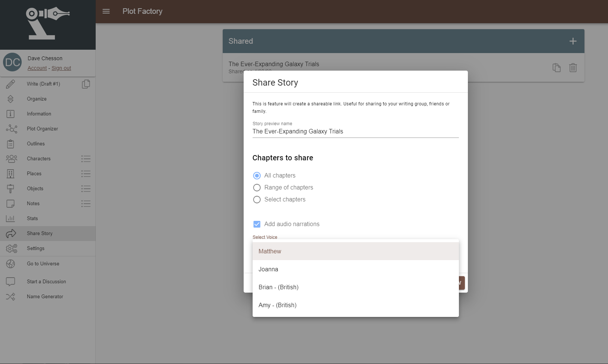The width and height of the screenshot is (608, 364).
Task: Open the Name Generator tool
Action: point(45,296)
